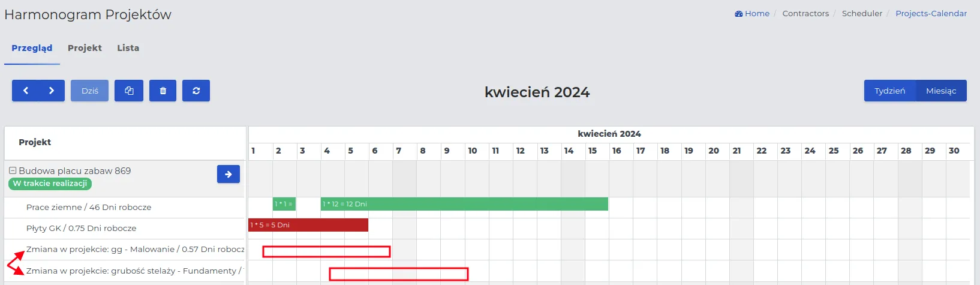Select the Prace ziemne task row
The width and height of the screenshot is (980, 285).
(x=89, y=207)
